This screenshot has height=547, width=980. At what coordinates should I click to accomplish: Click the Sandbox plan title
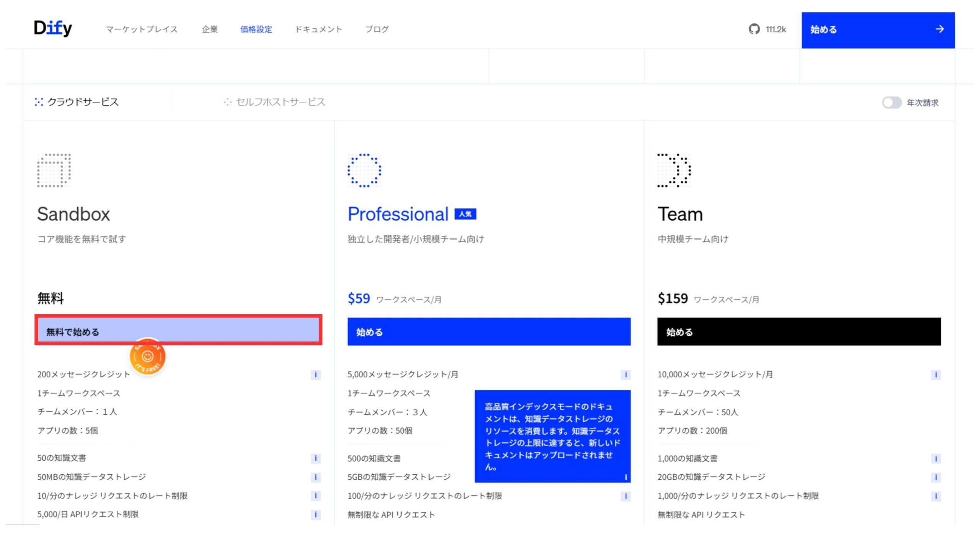click(x=73, y=214)
